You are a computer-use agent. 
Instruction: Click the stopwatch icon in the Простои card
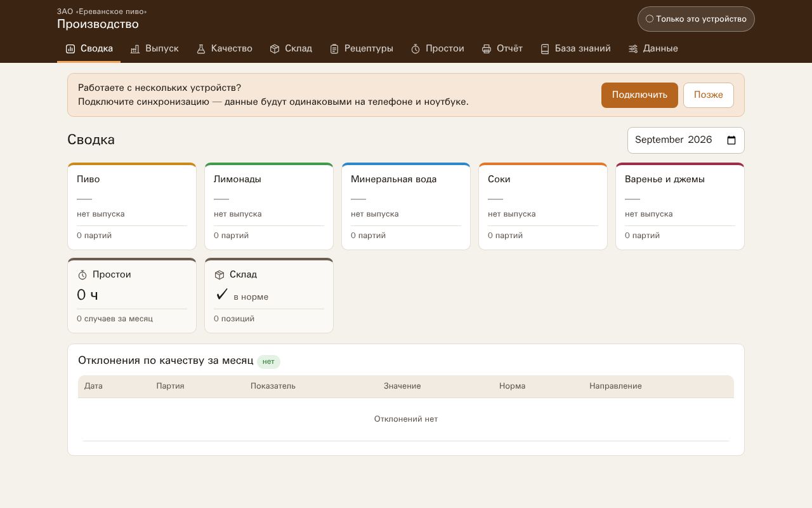tap(82, 275)
